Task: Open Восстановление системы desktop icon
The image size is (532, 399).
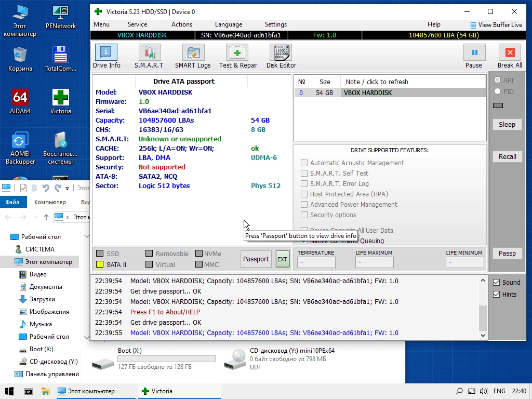Action: pyautogui.click(x=60, y=148)
